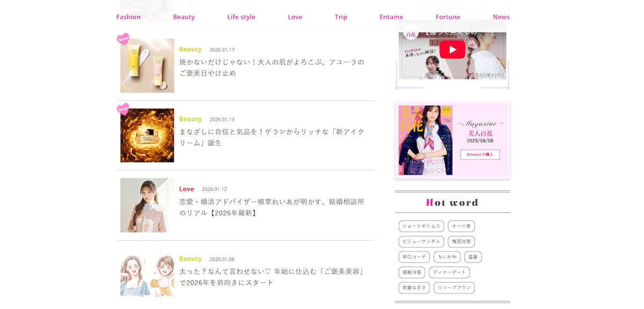Open the YouTube video options menu icon
Image resolution: width=644 pixels, height=309 pixels.
492,32
